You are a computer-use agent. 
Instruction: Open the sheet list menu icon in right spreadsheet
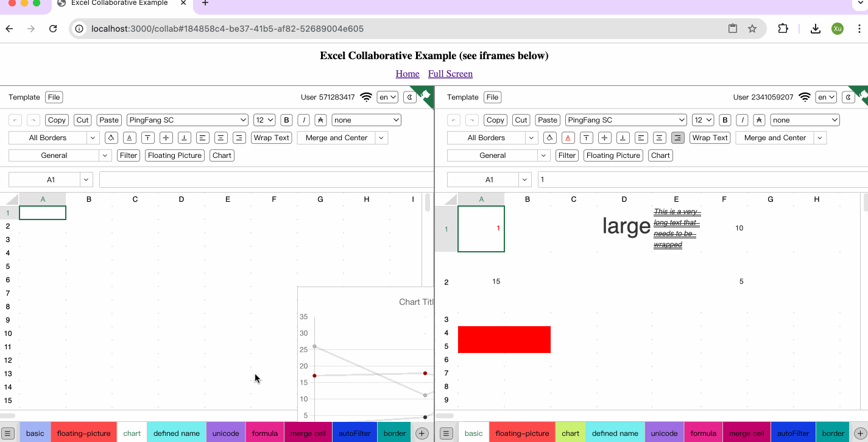pos(446,433)
